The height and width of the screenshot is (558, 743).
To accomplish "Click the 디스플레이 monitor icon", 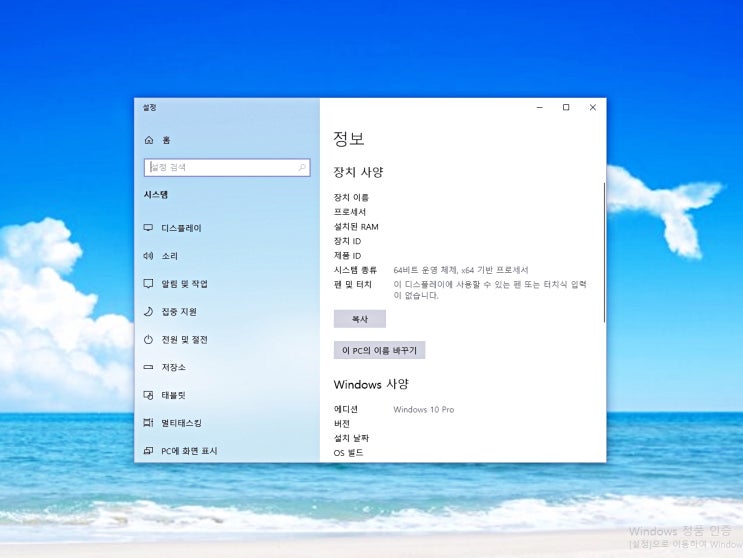I will [148, 228].
